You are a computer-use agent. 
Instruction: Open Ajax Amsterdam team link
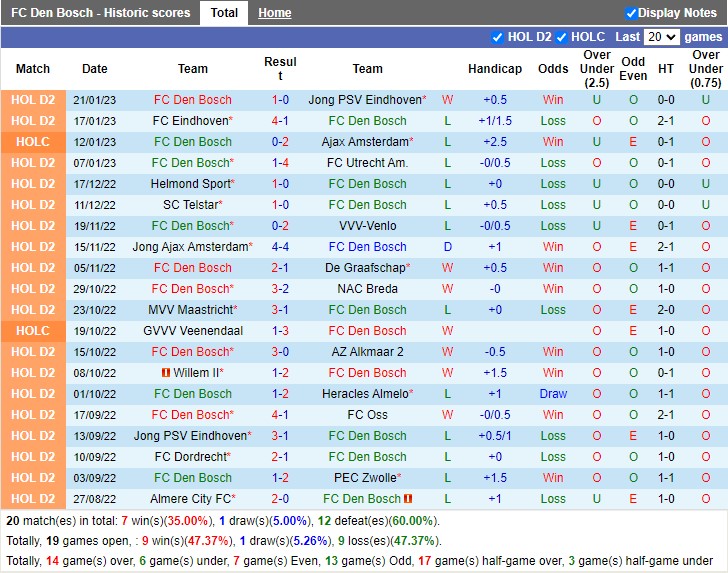tap(365, 142)
